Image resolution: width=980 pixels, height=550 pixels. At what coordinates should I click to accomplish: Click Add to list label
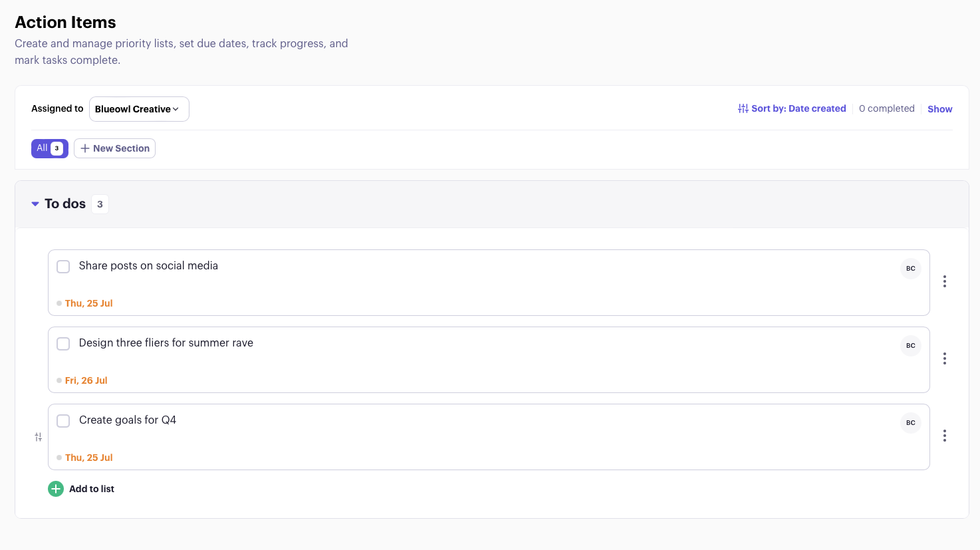point(92,489)
